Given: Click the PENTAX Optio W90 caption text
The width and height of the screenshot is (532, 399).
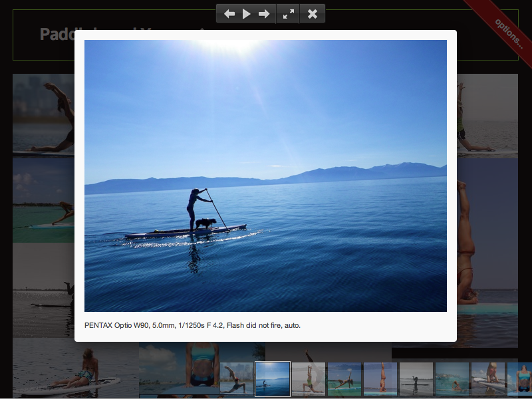Looking at the screenshot, I should (x=192, y=325).
